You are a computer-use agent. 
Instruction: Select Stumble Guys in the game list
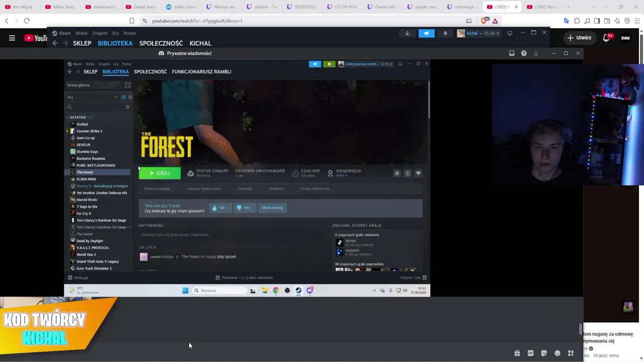[87, 152]
